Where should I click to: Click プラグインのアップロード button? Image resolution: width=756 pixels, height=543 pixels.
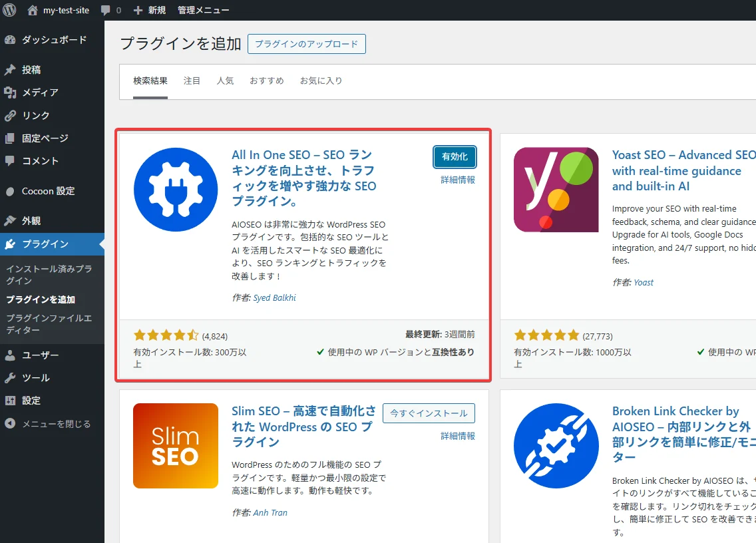click(307, 44)
